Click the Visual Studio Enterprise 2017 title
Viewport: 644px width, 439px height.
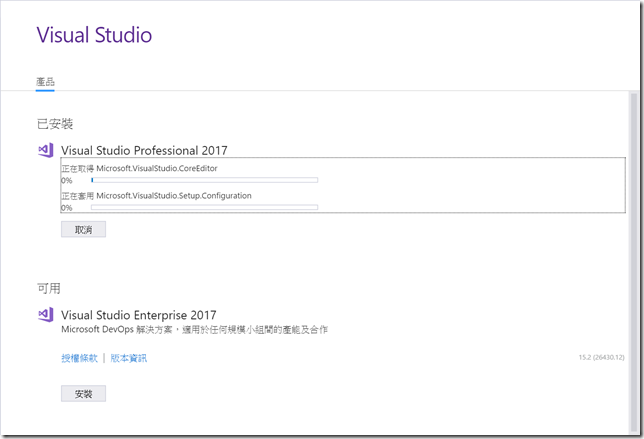tap(139, 315)
